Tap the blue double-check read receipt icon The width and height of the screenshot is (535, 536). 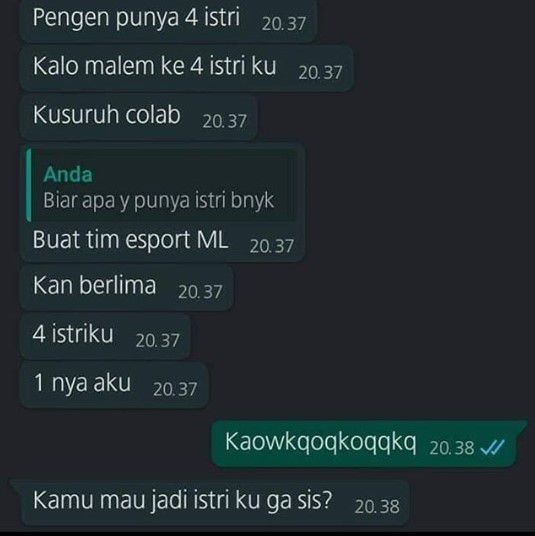(x=492, y=447)
